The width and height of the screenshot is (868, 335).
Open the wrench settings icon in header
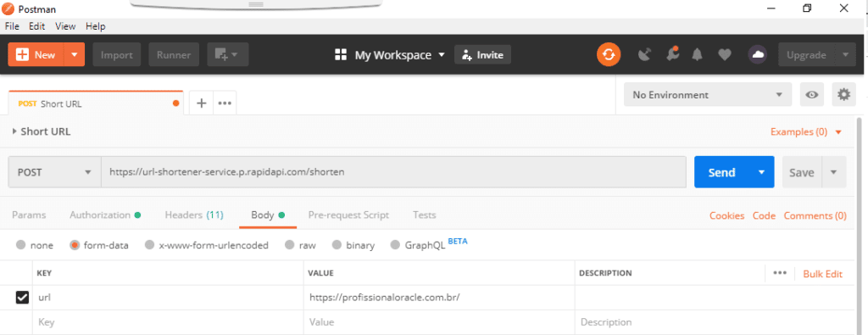pos(672,54)
